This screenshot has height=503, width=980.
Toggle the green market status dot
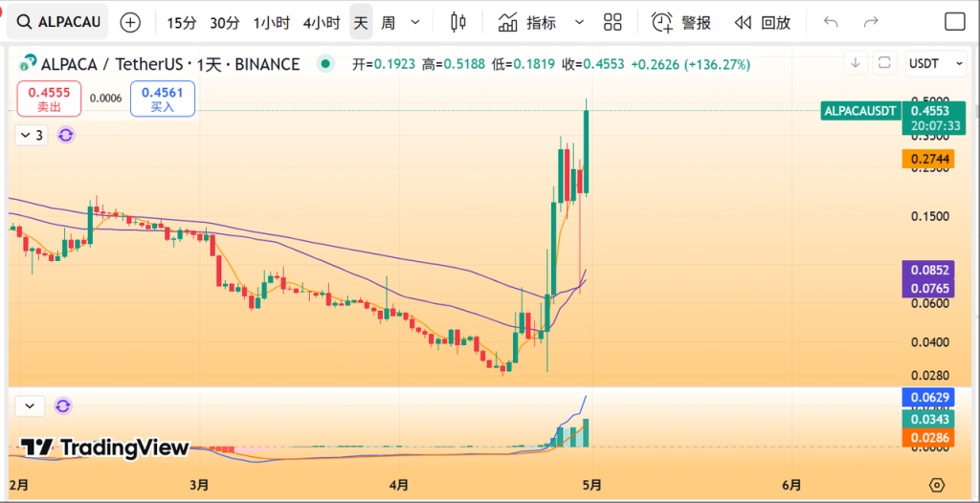pos(325,64)
